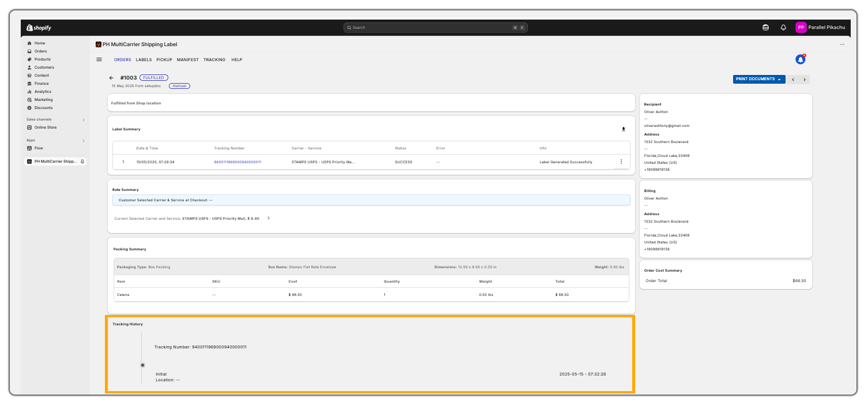Open the app's hamburger menu
The image size is (868, 409).
[x=99, y=59]
